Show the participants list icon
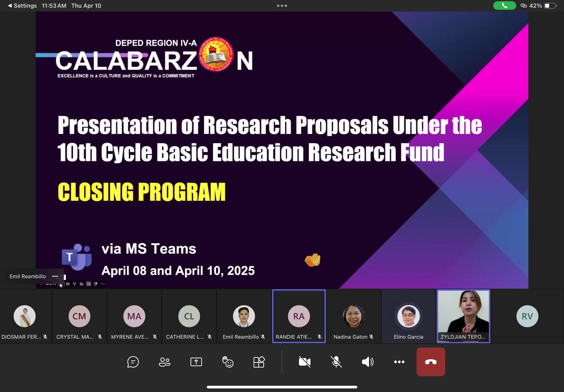This screenshot has width=564, height=392. pyautogui.click(x=165, y=362)
